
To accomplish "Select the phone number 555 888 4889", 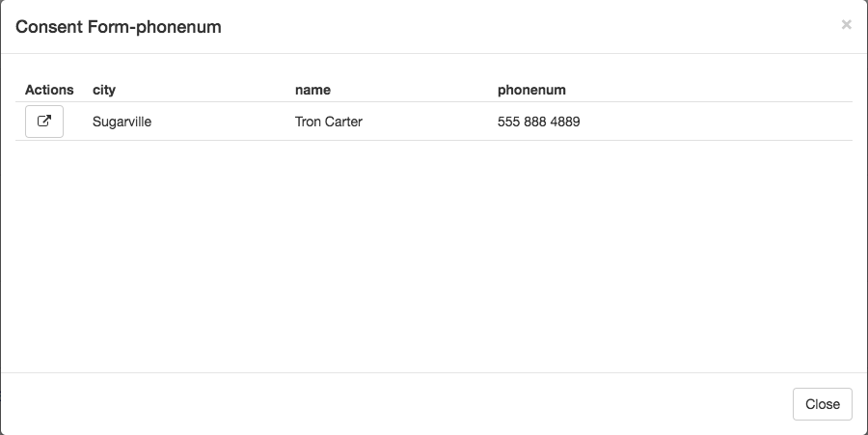I will coord(538,122).
